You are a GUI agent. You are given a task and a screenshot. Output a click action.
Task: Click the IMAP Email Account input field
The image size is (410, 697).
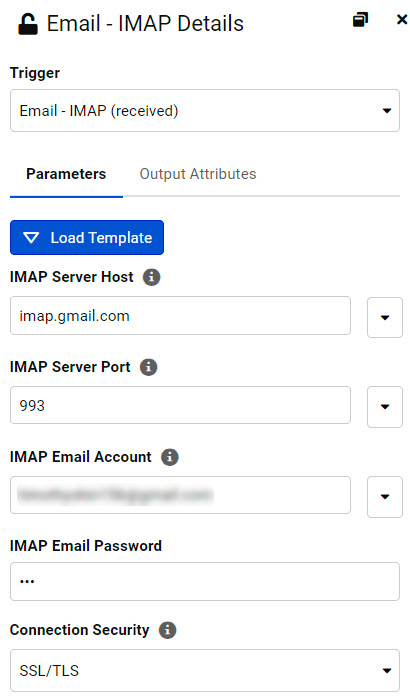(180, 495)
